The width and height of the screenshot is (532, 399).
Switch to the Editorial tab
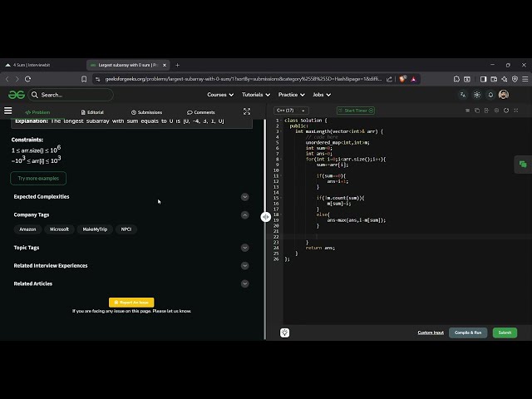92,112
